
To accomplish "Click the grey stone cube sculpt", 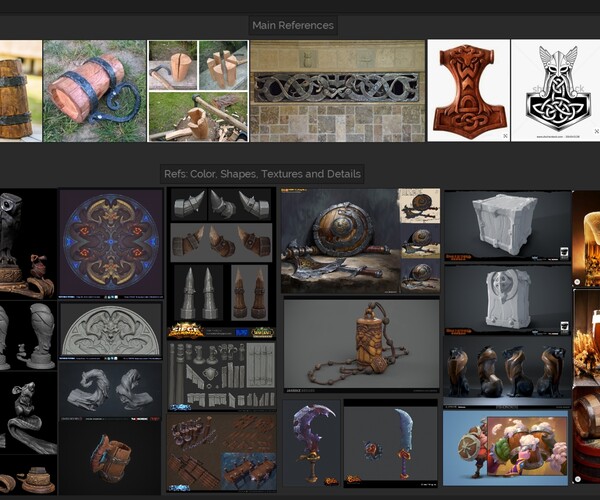I will point(508,226).
